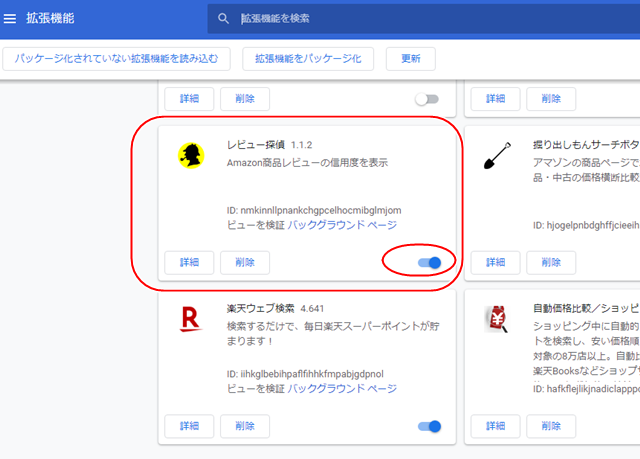640x459 pixels.
Task: Open 詳細 for 自動価格比較 extension
Action: [x=496, y=426]
